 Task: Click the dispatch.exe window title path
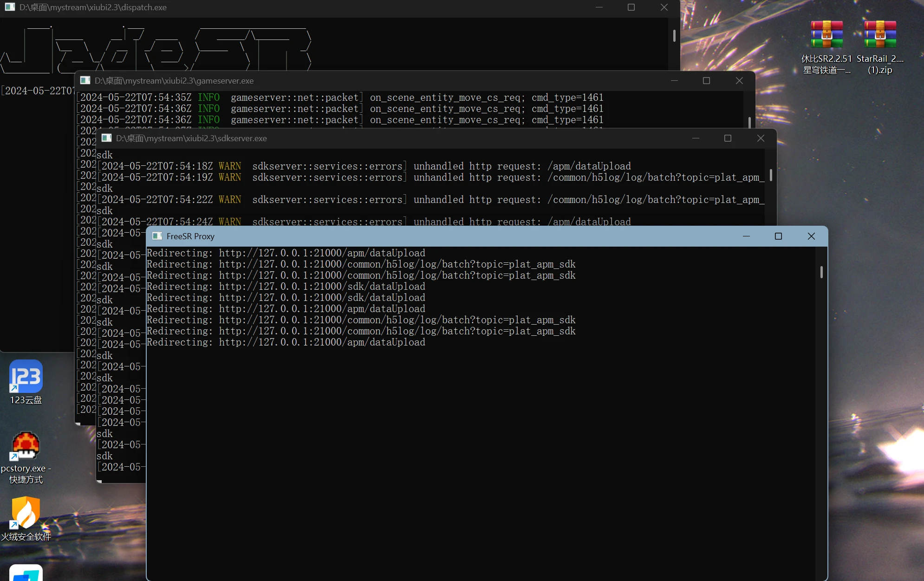[93, 7]
